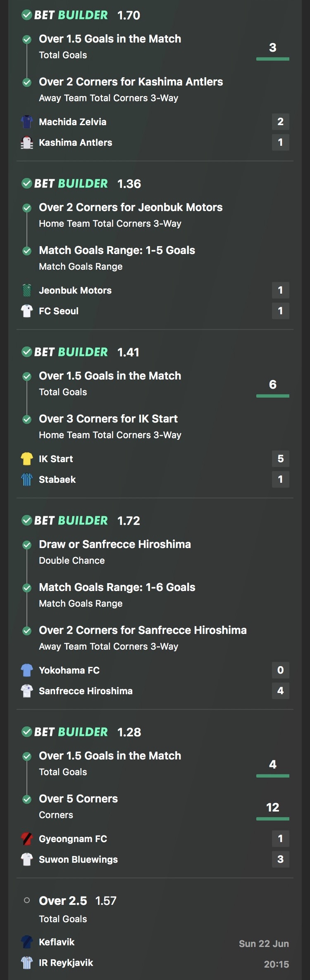Image resolution: width=310 pixels, height=980 pixels.
Task: Click the Suwon Bluewings team name
Action: (x=78, y=859)
